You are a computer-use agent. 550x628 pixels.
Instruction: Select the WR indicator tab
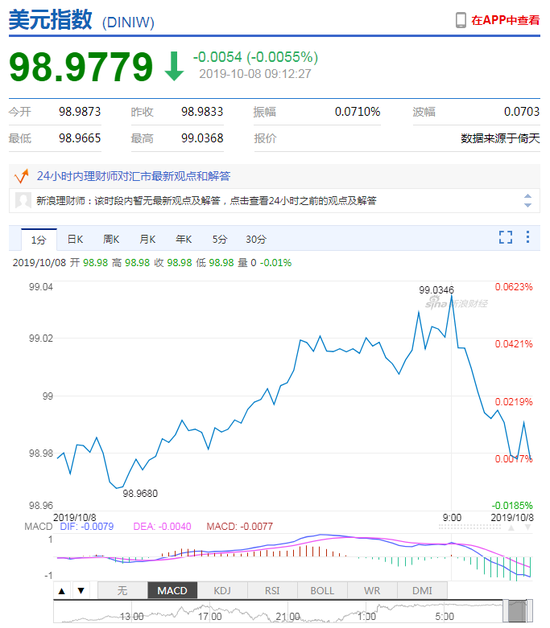click(x=372, y=590)
